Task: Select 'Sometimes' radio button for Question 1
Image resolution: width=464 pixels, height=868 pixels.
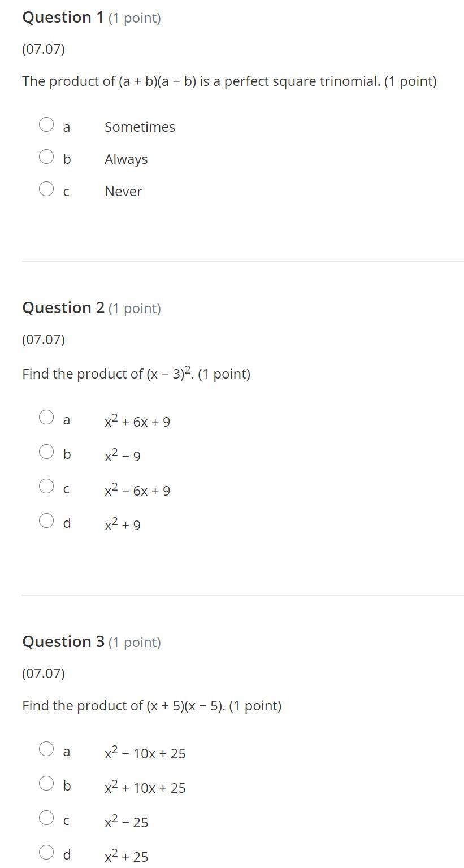Action: tap(46, 124)
